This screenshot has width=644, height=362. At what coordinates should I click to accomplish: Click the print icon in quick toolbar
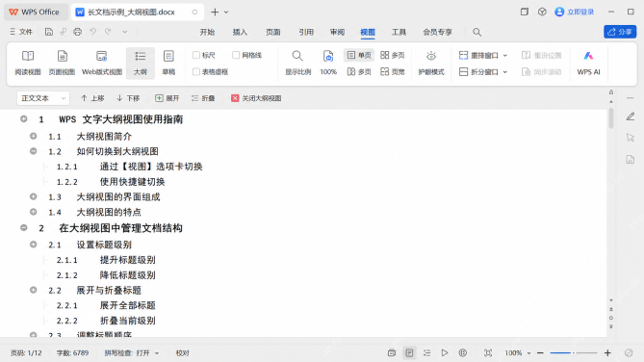tap(77, 32)
